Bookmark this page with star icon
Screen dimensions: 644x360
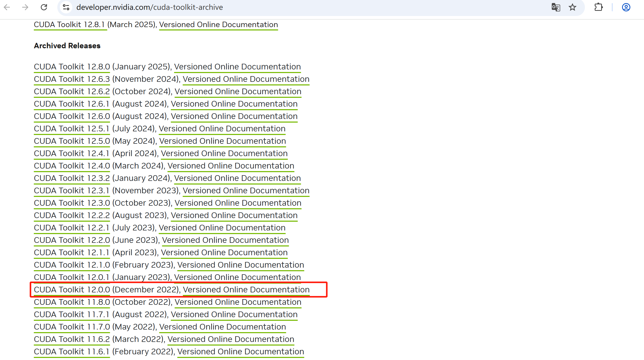(x=573, y=7)
